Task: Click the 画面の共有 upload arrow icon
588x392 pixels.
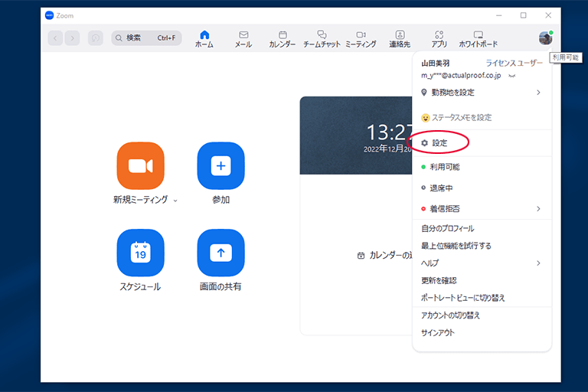Action: point(220,253)
